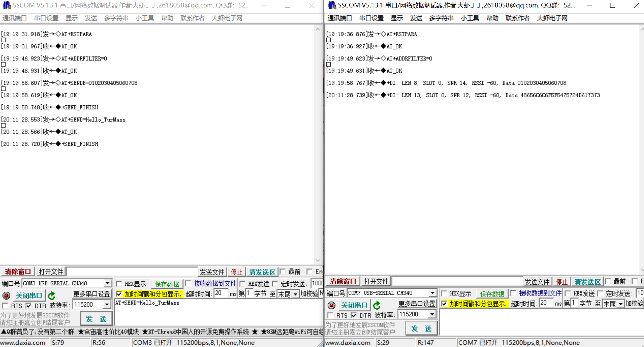Open 串口设置 menu in the left window
644x347 pixels.
tap(46, 18)
